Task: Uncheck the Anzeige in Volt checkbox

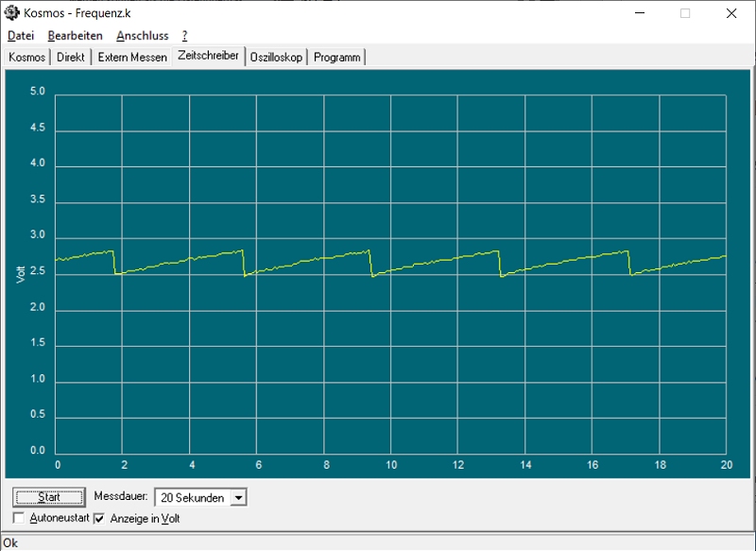Action: point(99,518)
